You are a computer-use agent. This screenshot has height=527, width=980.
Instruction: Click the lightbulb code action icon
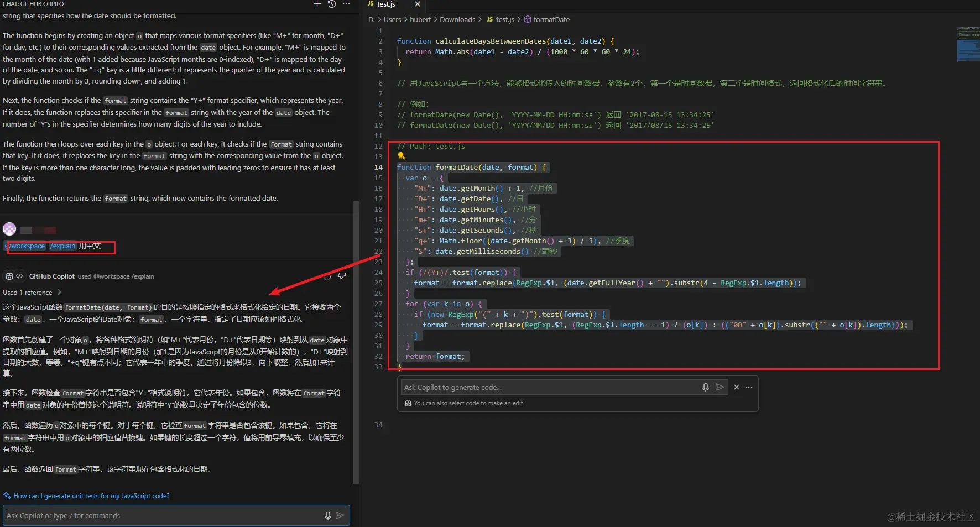[x=402, y=156]
